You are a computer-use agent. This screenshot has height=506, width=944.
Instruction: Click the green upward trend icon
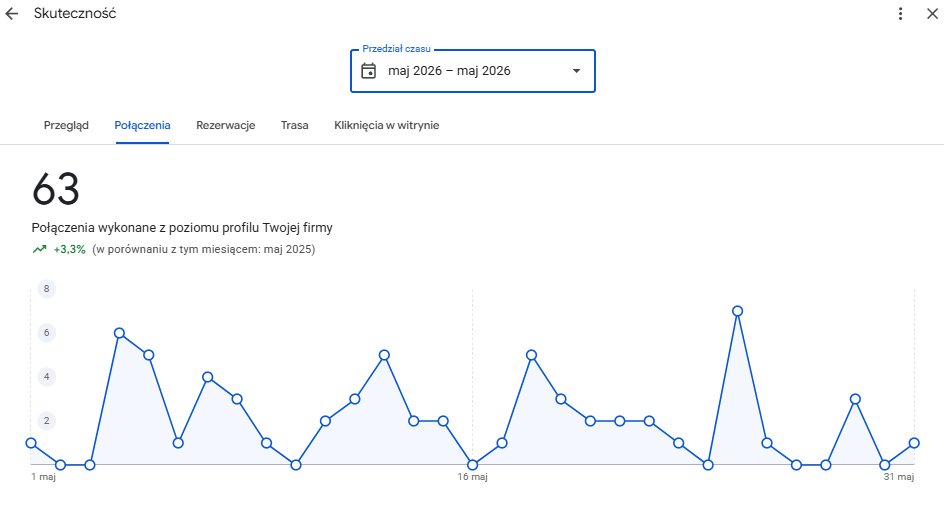click(x=40, y=249)
